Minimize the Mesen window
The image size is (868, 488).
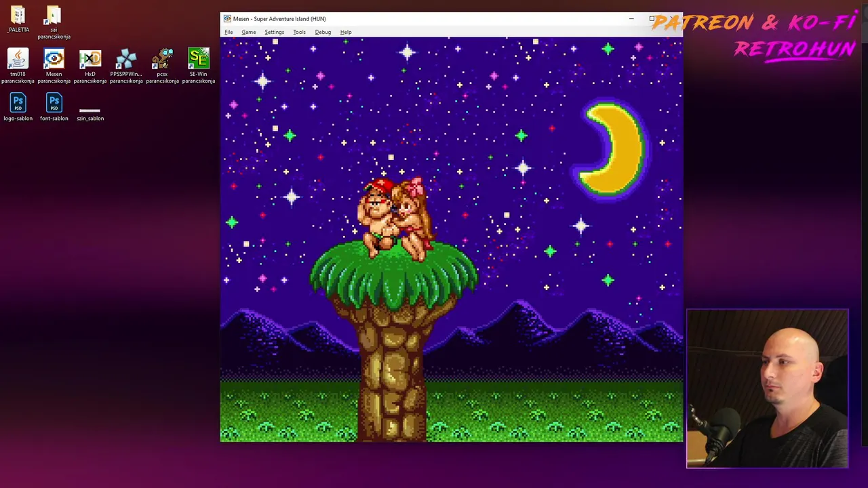[x=631, y=19]
